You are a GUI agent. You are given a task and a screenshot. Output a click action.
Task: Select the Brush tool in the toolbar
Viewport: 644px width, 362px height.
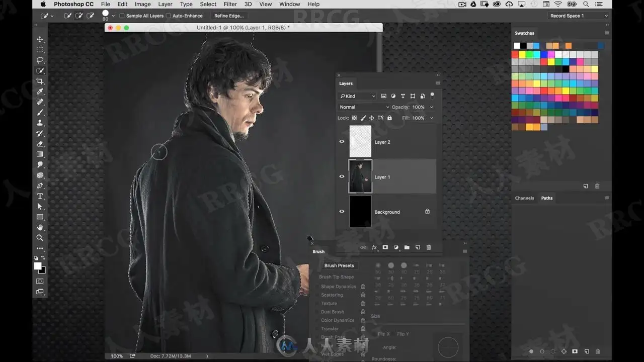pos(40,113)
